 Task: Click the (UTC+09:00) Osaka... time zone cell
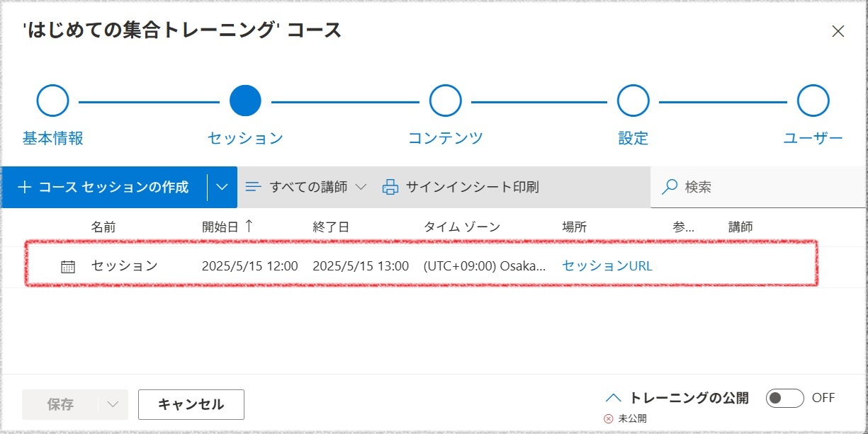(485, 266)
